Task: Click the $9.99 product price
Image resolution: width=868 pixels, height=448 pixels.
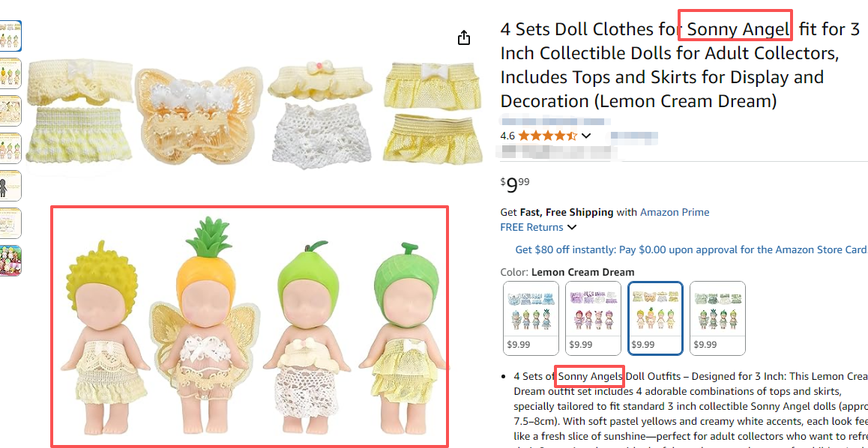Action: point(515,184)
